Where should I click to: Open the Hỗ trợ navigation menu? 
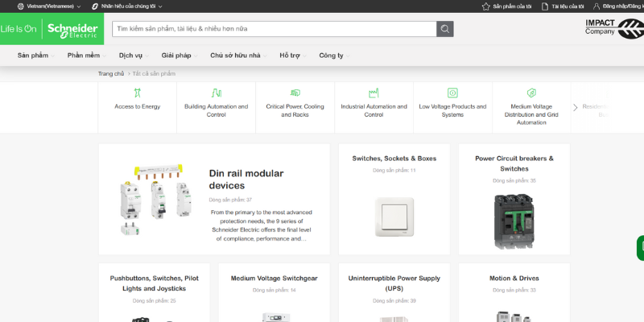point(293,56)
